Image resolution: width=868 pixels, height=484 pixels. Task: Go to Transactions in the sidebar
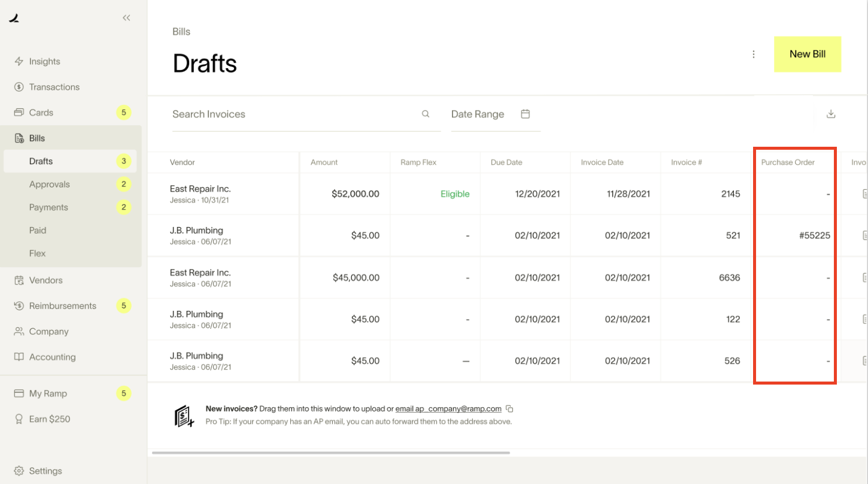54,87
